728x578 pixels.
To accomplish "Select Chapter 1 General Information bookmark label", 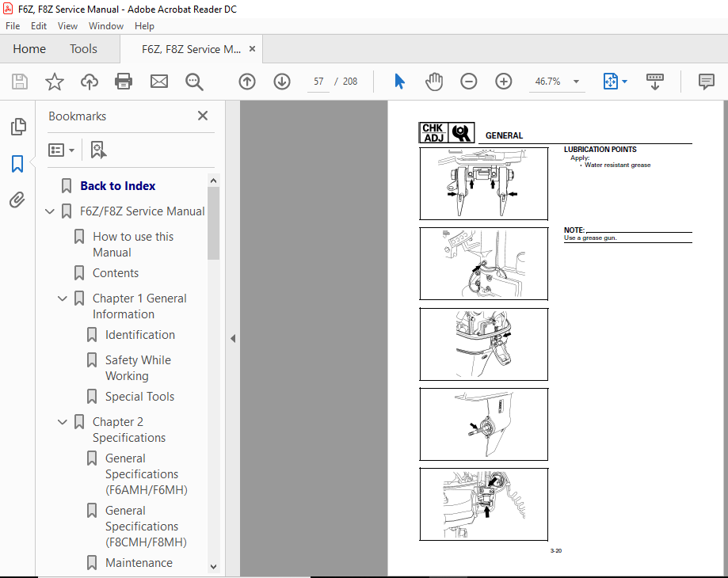I will (139, 306).
